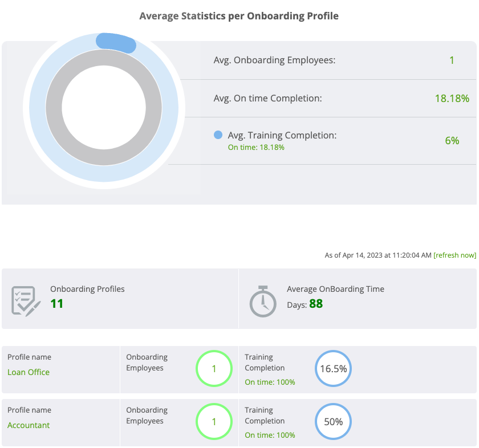Click the Onboarding Profiles count 11
The width and height of the screenshot is (479, 448).
(57, 304)
